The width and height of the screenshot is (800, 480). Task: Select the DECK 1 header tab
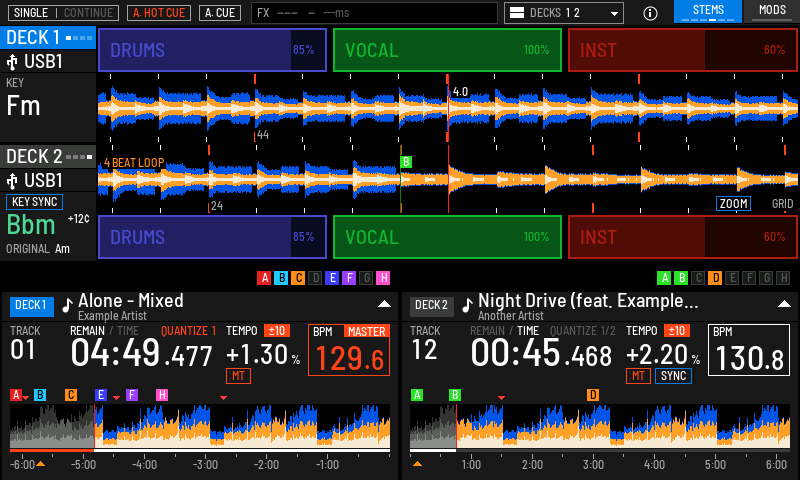(48, 38)
